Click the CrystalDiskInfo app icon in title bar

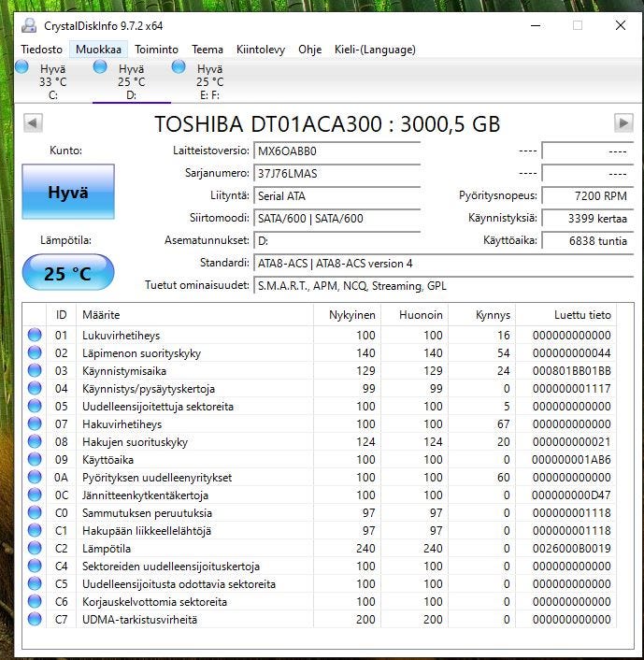coord(29,25)
